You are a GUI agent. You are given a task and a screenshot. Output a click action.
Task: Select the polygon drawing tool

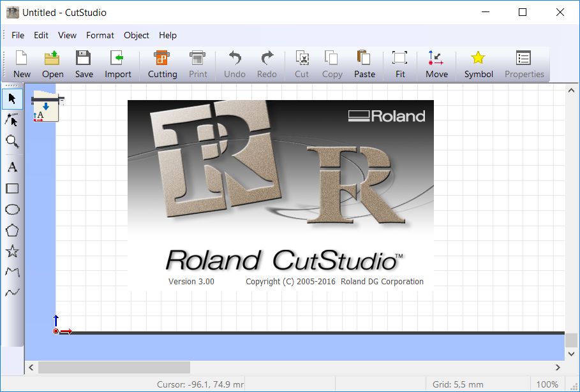(12, 231)
